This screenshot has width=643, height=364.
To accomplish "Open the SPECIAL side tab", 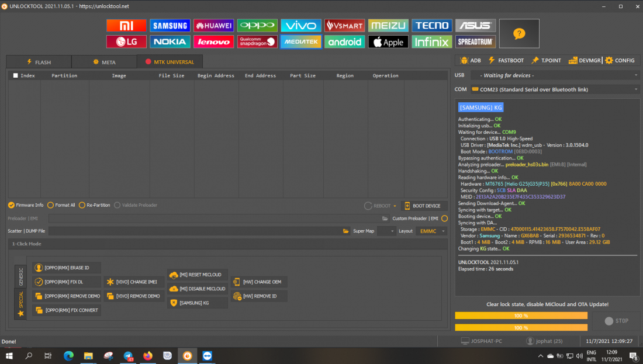I will point(20,304).
